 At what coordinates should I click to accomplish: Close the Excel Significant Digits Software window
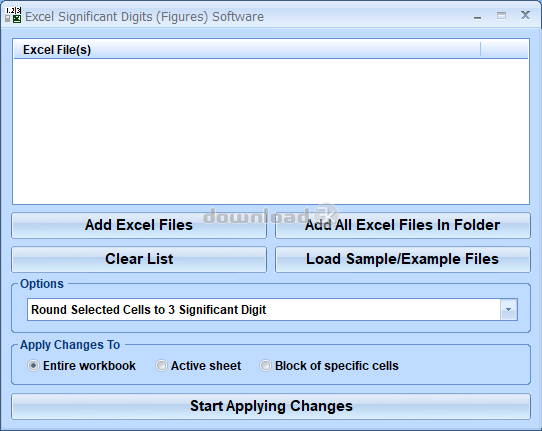click(525, 16)
